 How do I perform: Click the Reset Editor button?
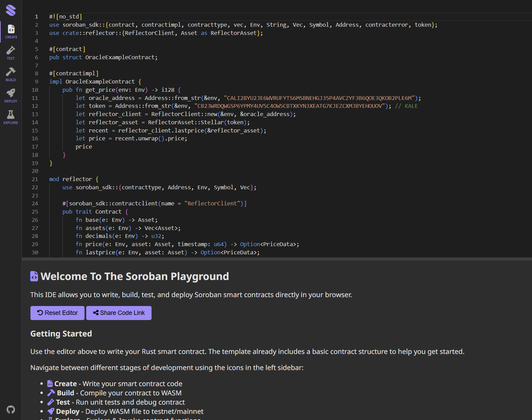(57, 313)
